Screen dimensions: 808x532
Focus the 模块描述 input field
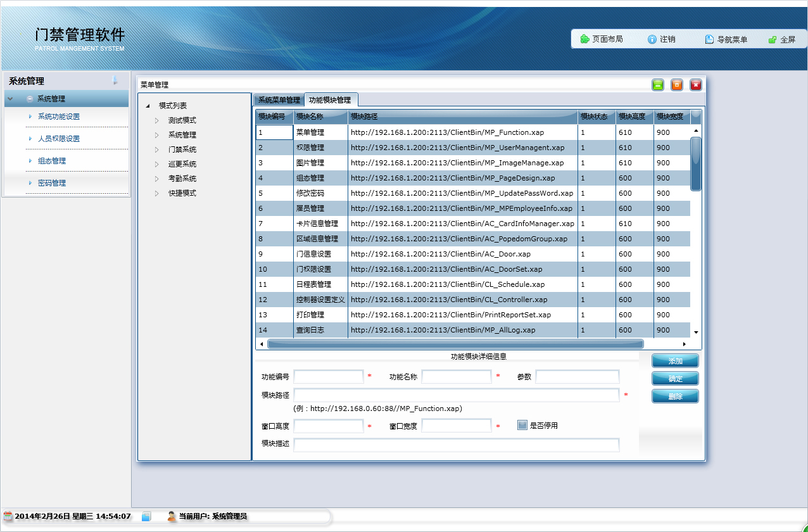457,445
